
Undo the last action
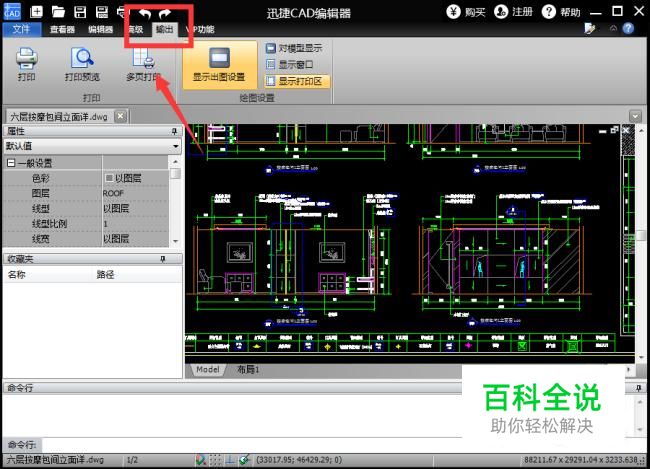point(144,14)
